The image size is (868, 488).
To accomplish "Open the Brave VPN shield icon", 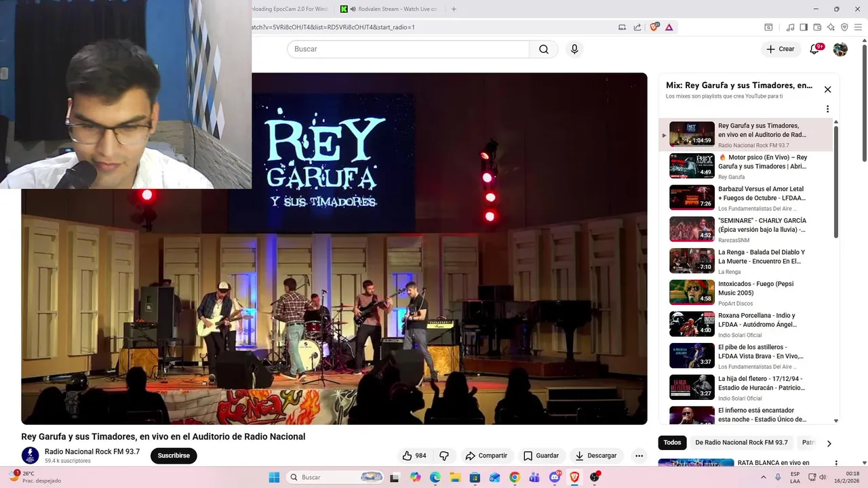I will [x=844, y=27].
